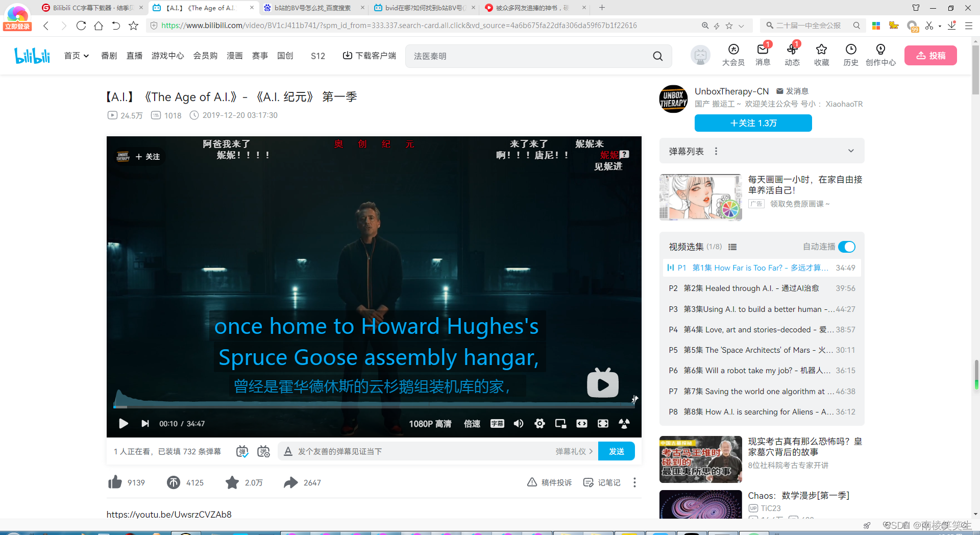Give coins to the video
Screen dimensions: 980x535
point(174,482)
